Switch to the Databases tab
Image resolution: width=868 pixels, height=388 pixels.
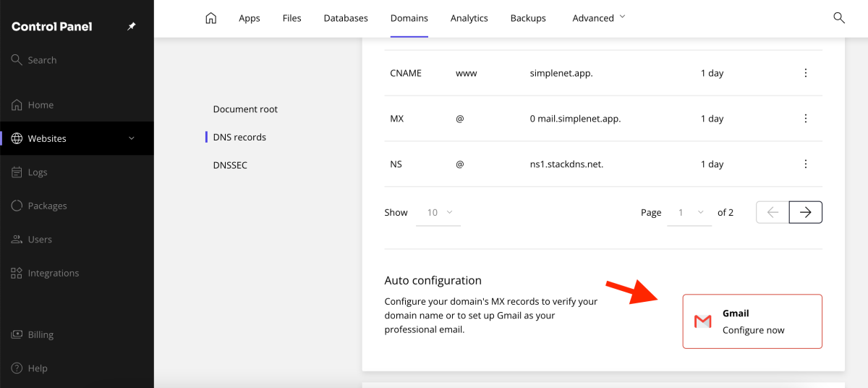click(x=346, y=18)
